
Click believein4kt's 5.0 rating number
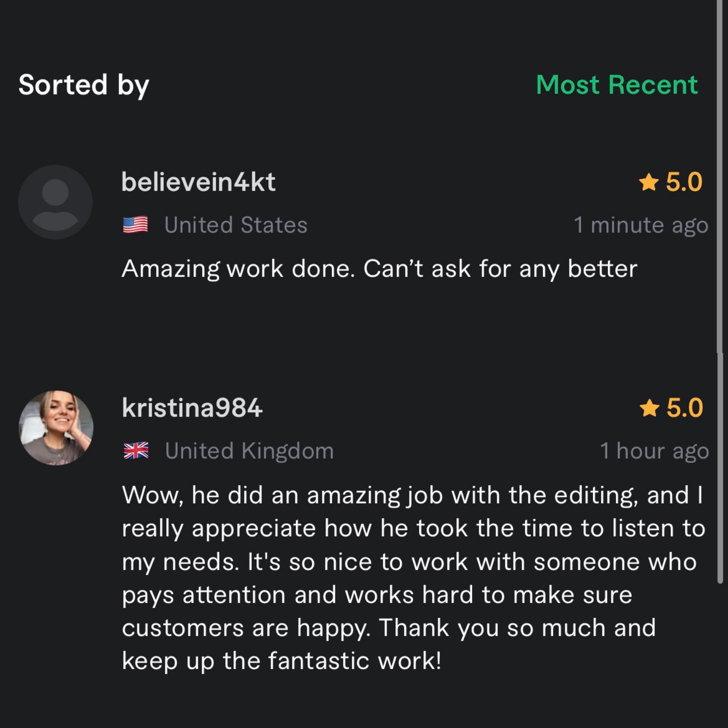[684, 182]
